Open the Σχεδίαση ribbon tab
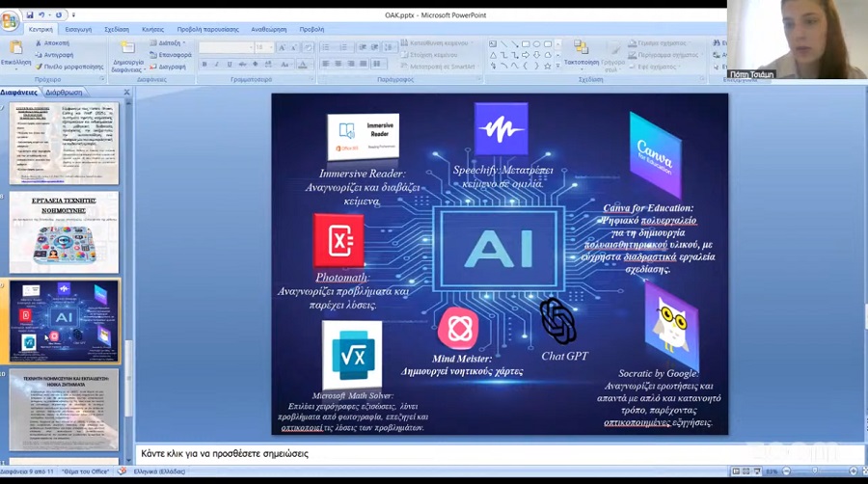This screenshot has width=868, height=484. tap(117, 29)
